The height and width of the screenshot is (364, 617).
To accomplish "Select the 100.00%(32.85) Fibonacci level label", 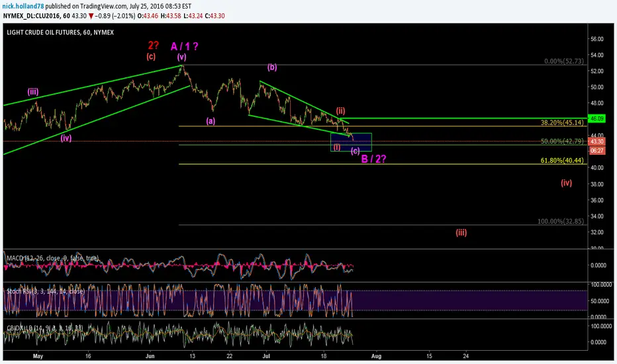I will [x=561, y=221].
